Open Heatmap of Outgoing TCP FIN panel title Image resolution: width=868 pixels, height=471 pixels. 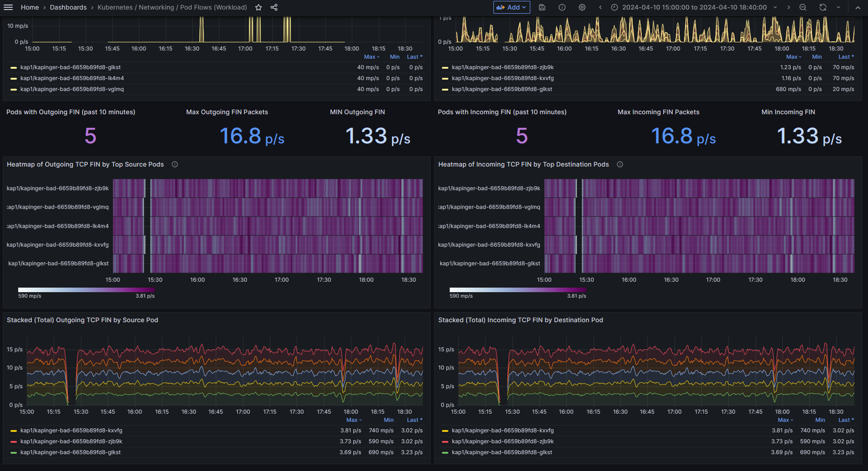pyautogui.click(x=85, y=164)
